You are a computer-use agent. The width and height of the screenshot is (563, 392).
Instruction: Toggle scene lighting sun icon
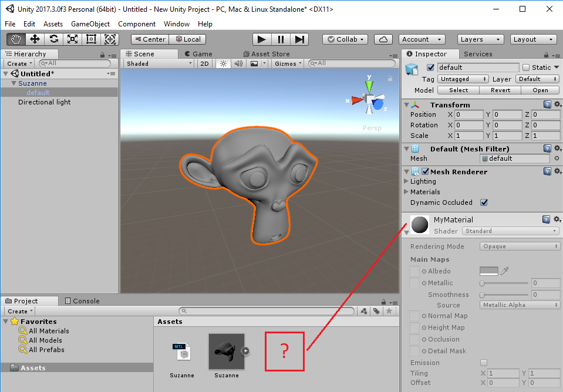223,63
